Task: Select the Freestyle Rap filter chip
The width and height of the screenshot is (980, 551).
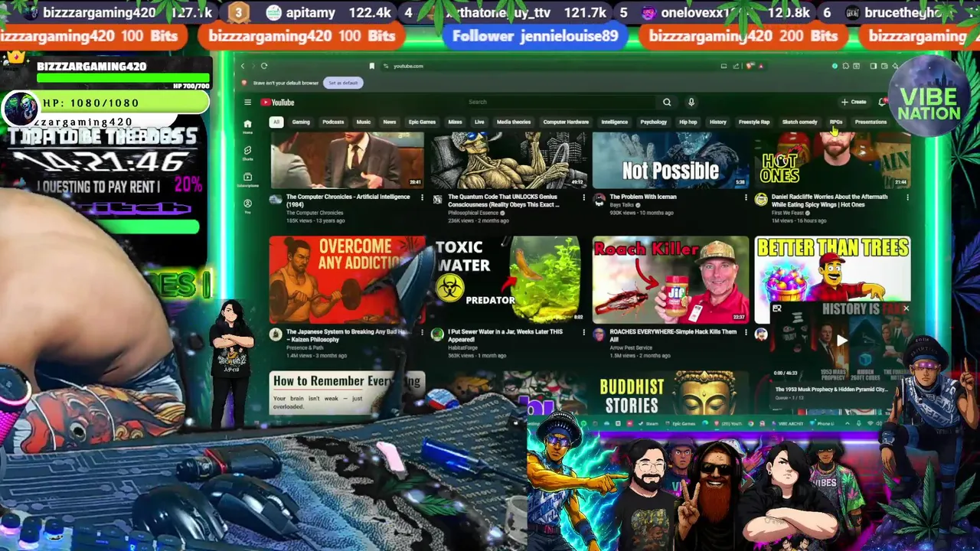Action: [x=754, y=122]
